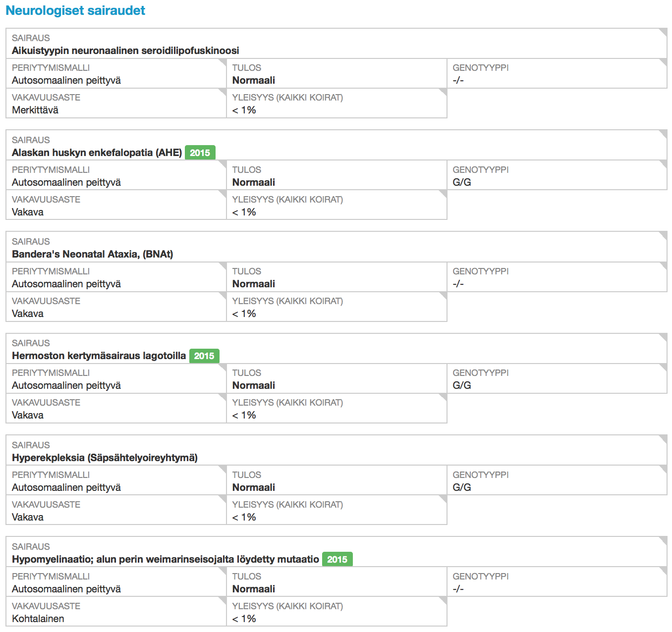
Task: Click the 2015 badge beside Alaskan huskyn enkefalopatia
Action: coord(200,153)
